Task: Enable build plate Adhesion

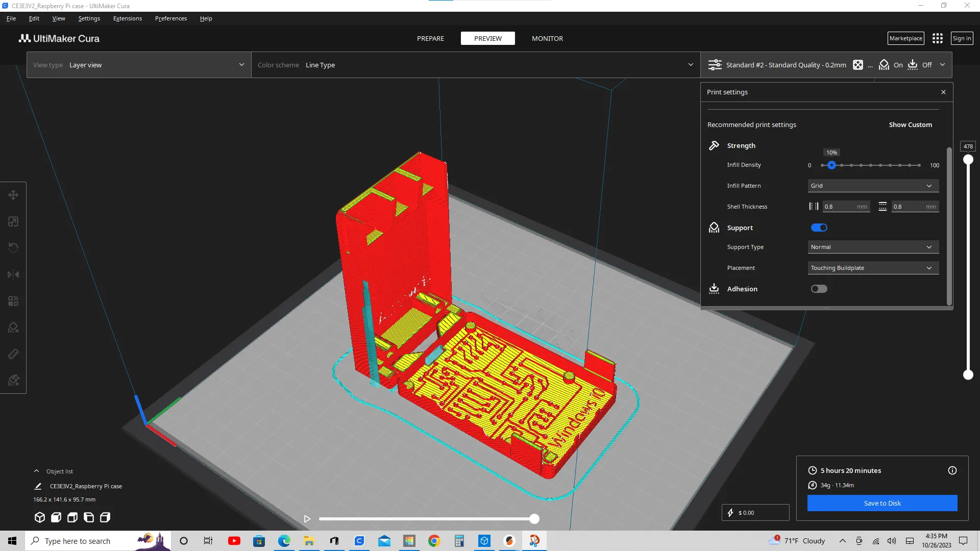Action: point(819,289)
